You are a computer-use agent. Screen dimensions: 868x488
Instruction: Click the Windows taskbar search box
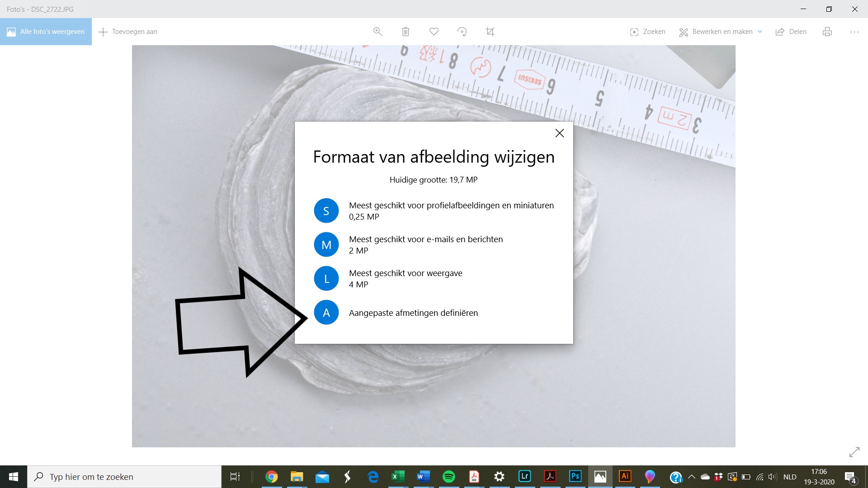[x=124, y=477]
